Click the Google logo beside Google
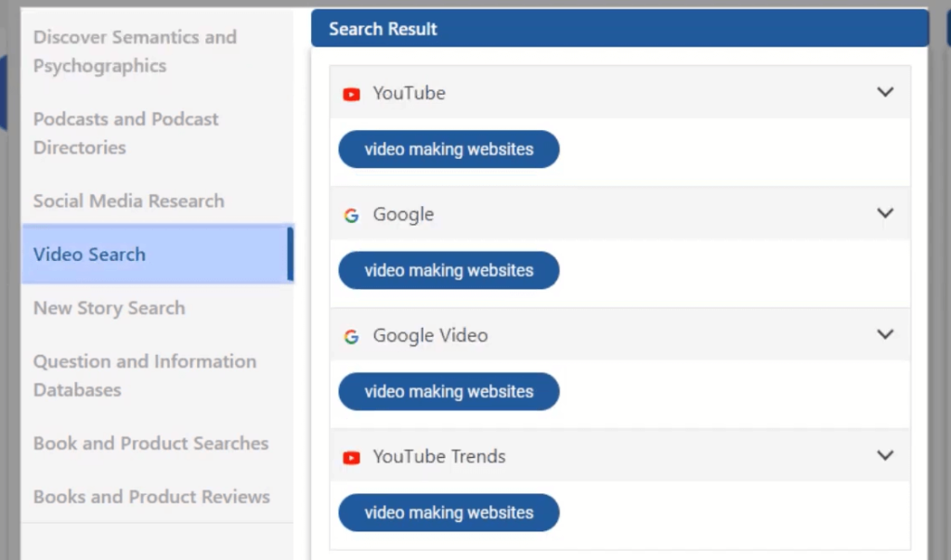Viewport: 951px width, 560px height. pyautogui.click(x=351, y=215)
